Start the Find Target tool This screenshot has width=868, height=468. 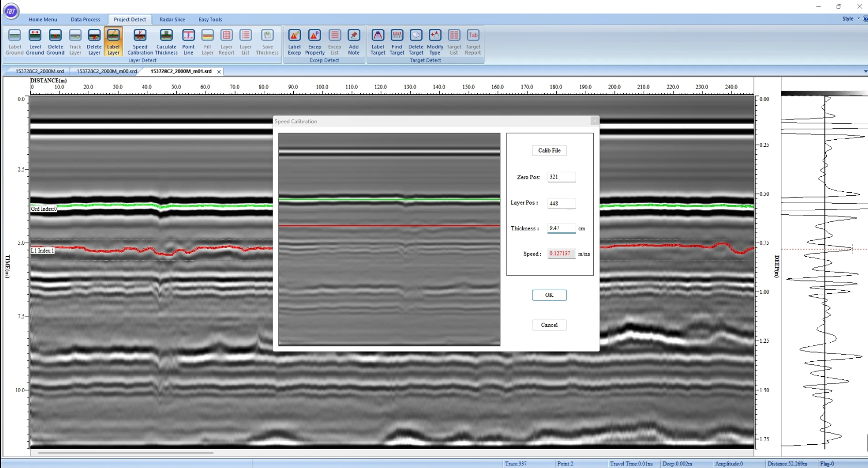click(x=397, y=42)
